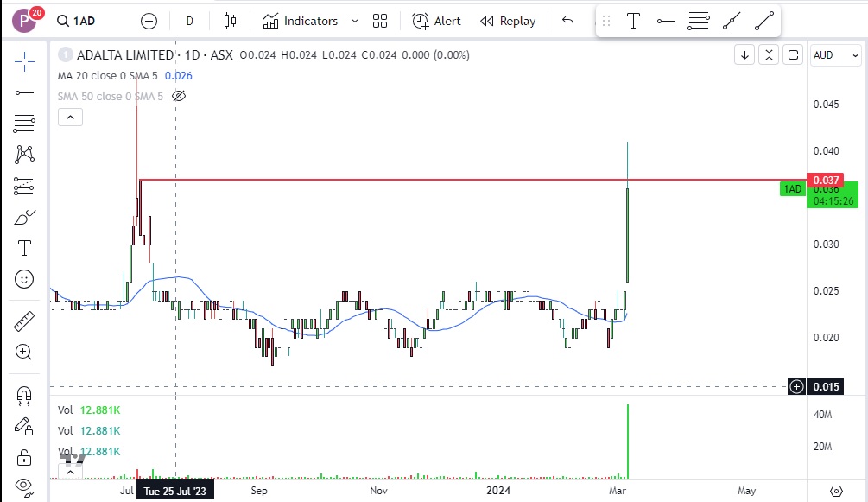Image resolution: width=868 pixels, height=502 pixels.
Task: Open symbol search for 1AD
Action: (x=76, y=21)
